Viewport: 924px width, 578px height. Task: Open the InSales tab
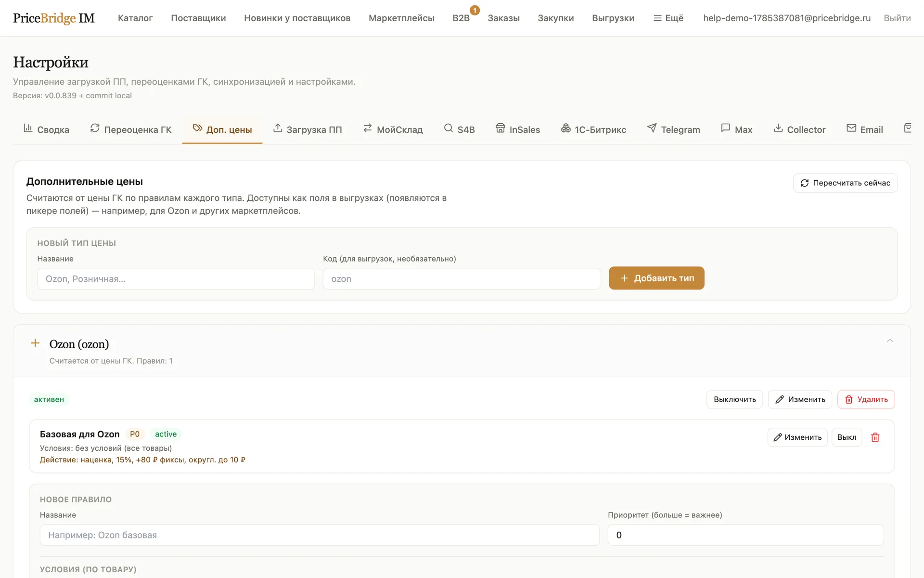517,129
